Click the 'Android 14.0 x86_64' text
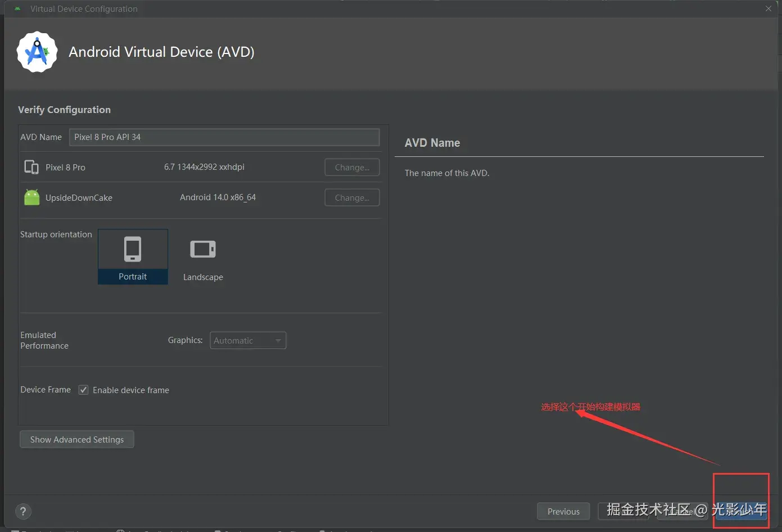This screenshot has width=782, height=532. click(x=218, y=197)
